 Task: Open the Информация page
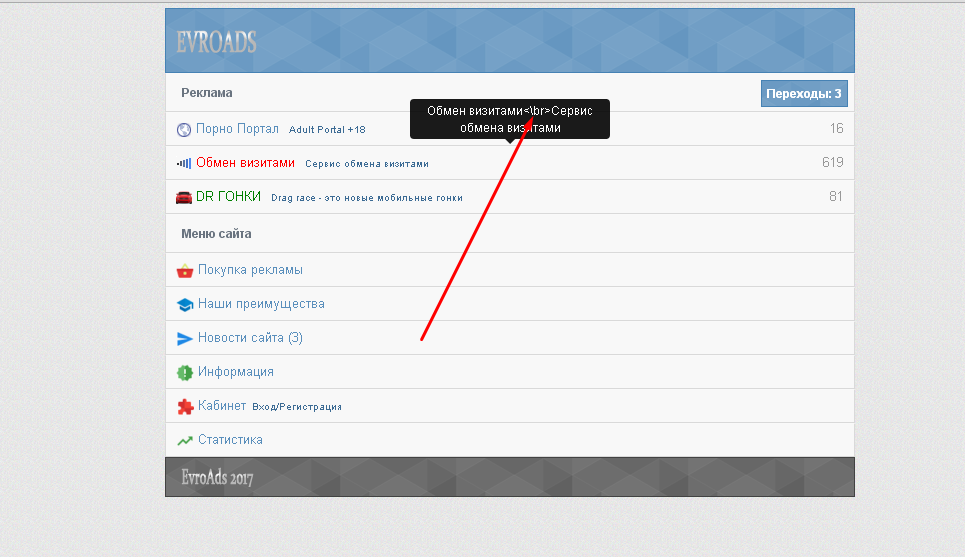point(236,372)
